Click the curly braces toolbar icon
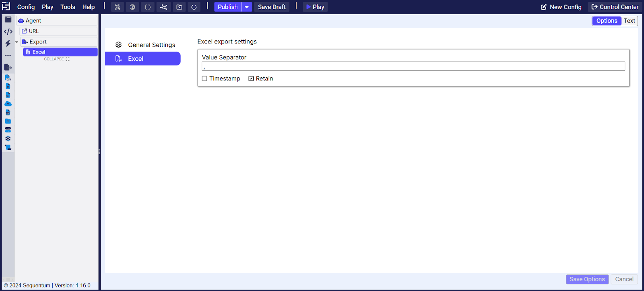Screen dimensions: 644x291 tap(148, 7)
